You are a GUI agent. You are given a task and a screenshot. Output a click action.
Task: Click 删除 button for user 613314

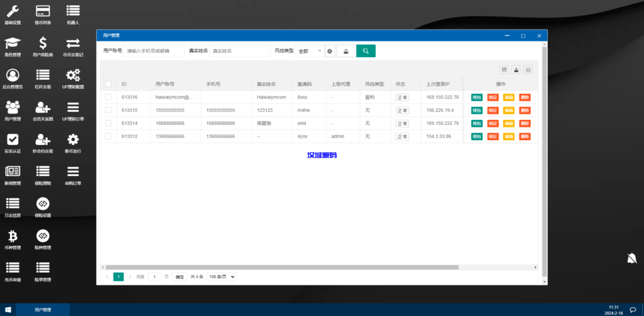pos(525,123)
